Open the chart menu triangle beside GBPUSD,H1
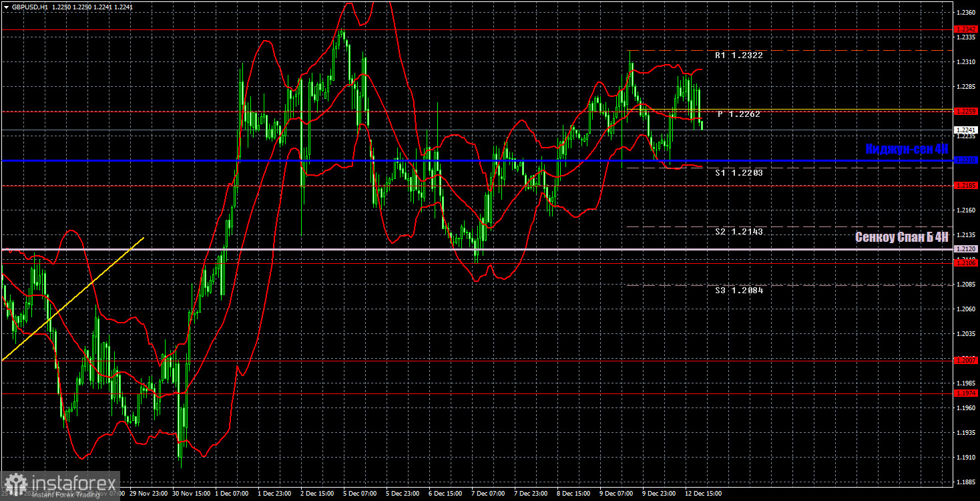 tap(6, 6)
